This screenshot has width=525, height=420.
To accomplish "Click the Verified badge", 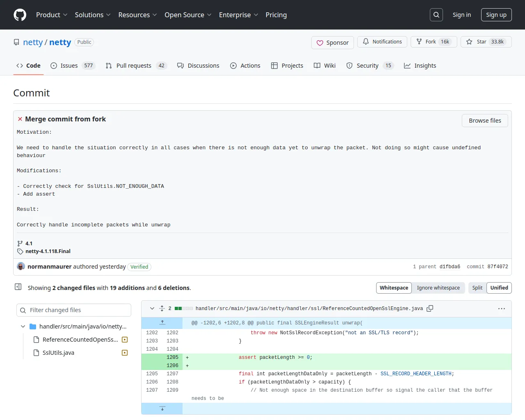I will point(139,267).
